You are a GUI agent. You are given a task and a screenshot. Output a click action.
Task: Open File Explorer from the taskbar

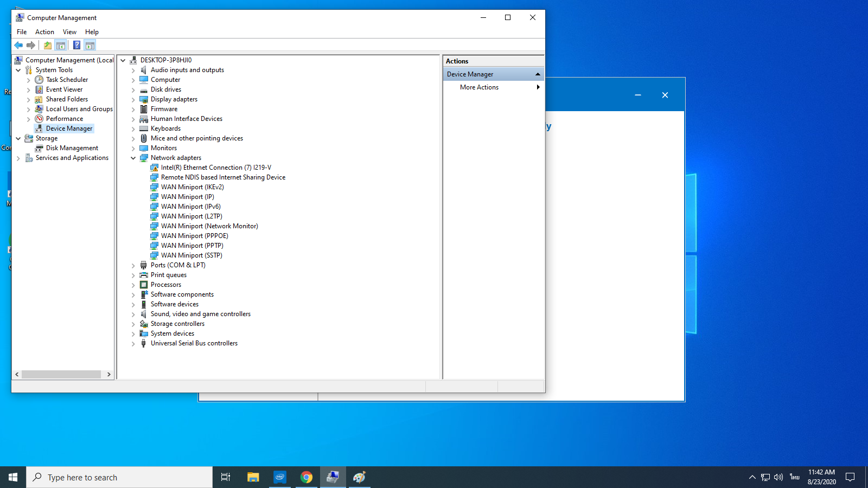(x=253, y=477)
